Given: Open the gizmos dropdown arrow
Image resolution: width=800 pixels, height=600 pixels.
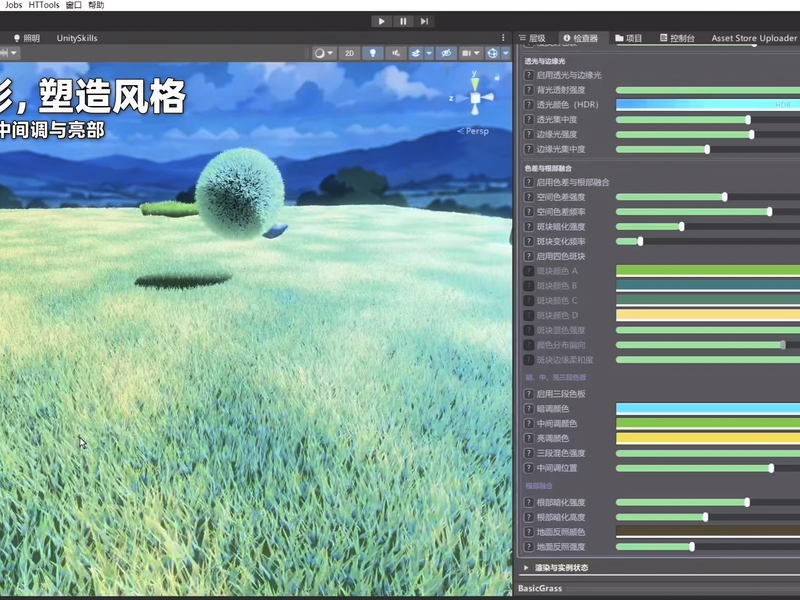Looking at the screenshot, I should (506, 53).
